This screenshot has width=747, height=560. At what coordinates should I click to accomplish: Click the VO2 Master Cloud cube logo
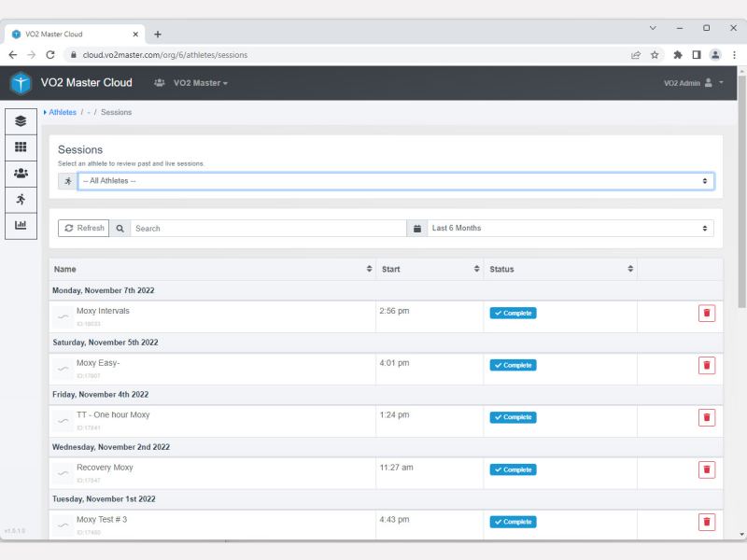tap(21, 83)
